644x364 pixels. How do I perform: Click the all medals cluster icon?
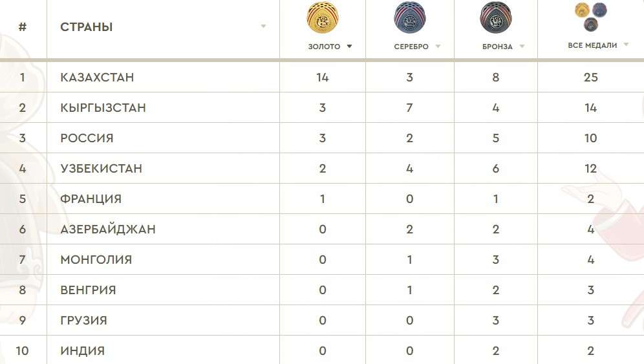tap(590, 16)
